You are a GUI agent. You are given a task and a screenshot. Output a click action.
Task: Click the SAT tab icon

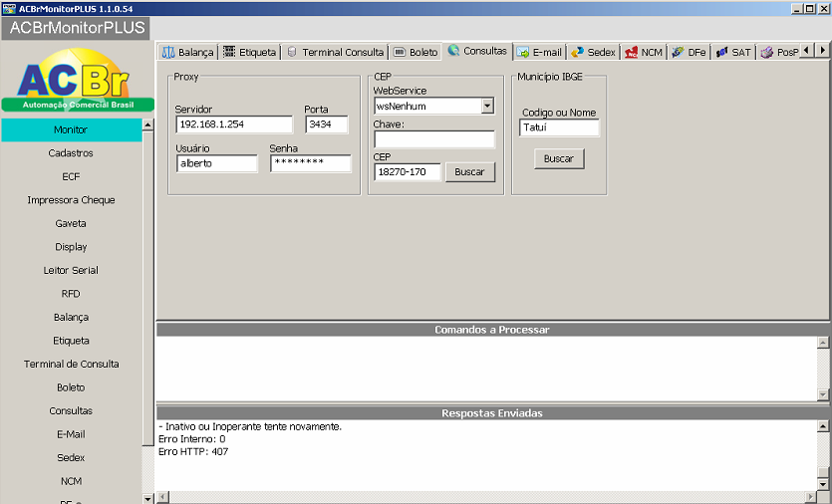pyautogui.click(x=721, y=52)
